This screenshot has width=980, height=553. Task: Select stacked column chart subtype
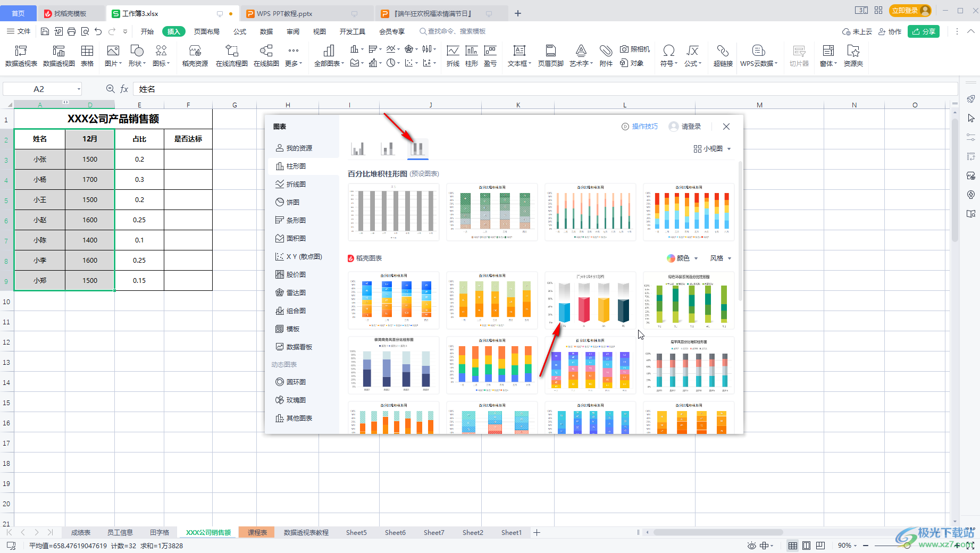pos(388,148)
